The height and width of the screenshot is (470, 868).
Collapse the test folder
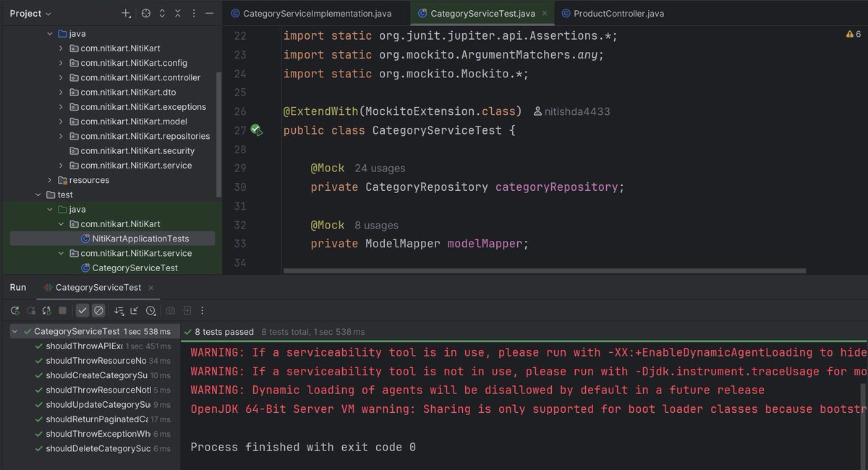tap(39, 195)
